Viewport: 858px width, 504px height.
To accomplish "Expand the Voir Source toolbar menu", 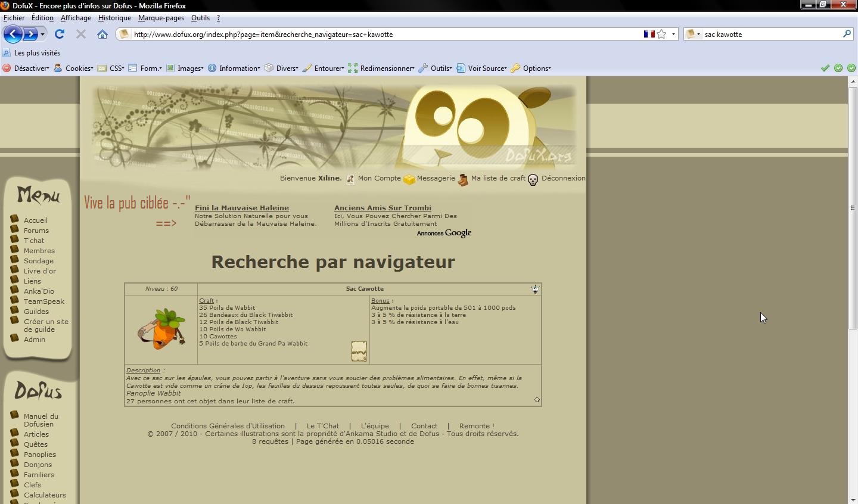I will (481, 68).
